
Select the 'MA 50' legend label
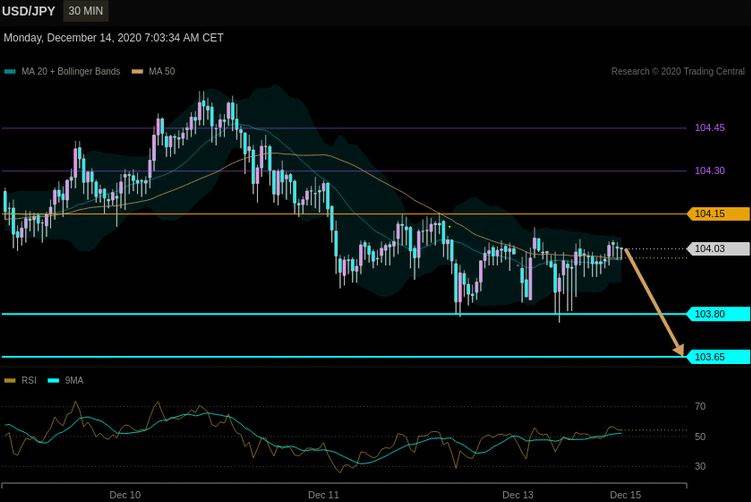(162, 71)
